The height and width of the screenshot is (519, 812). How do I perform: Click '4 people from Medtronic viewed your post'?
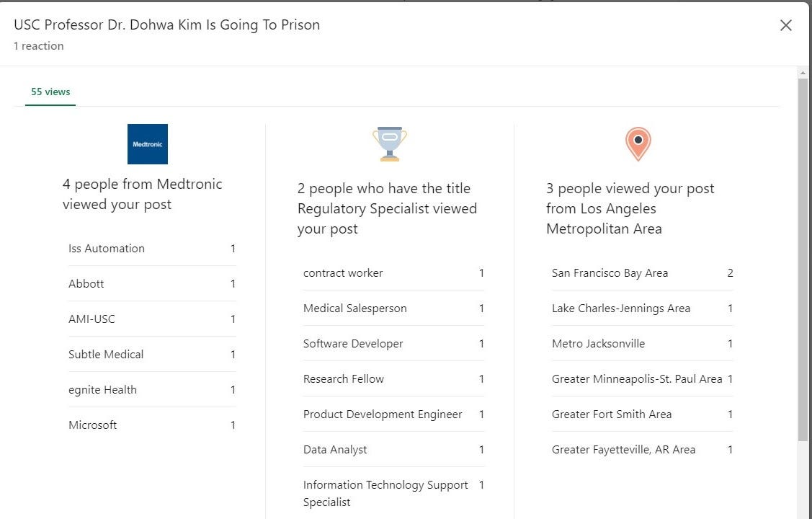pyautogui.click(x=143, y=194)
